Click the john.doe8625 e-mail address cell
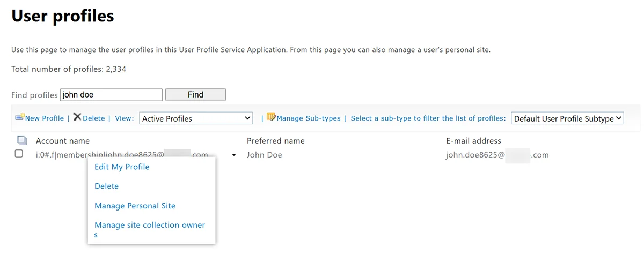This screenshot has width=644, height=277. (497, 155)
